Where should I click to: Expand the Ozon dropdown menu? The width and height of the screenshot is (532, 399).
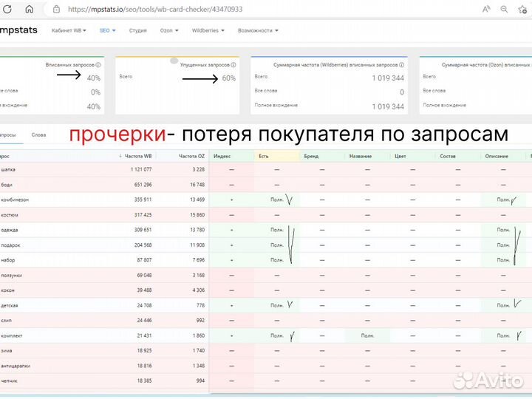pyautogui.click(x=169, y=30)
